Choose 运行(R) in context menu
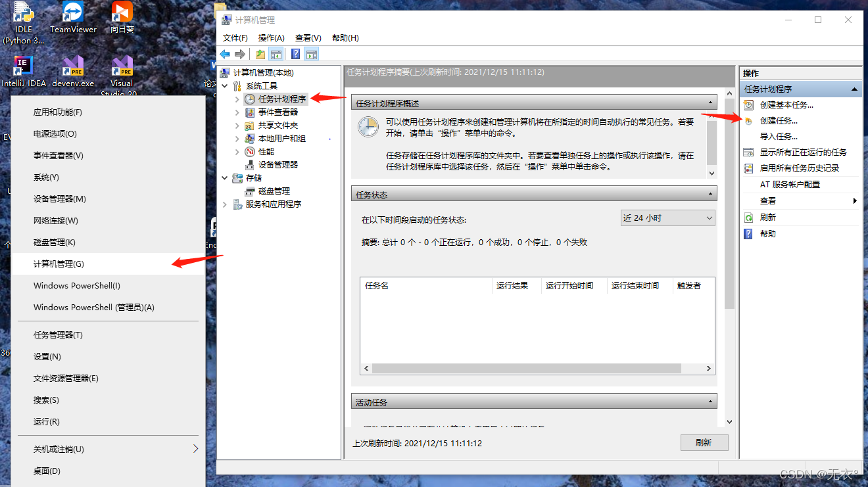Viewport: 868px width, 487px height. click(x=108, y=422)
